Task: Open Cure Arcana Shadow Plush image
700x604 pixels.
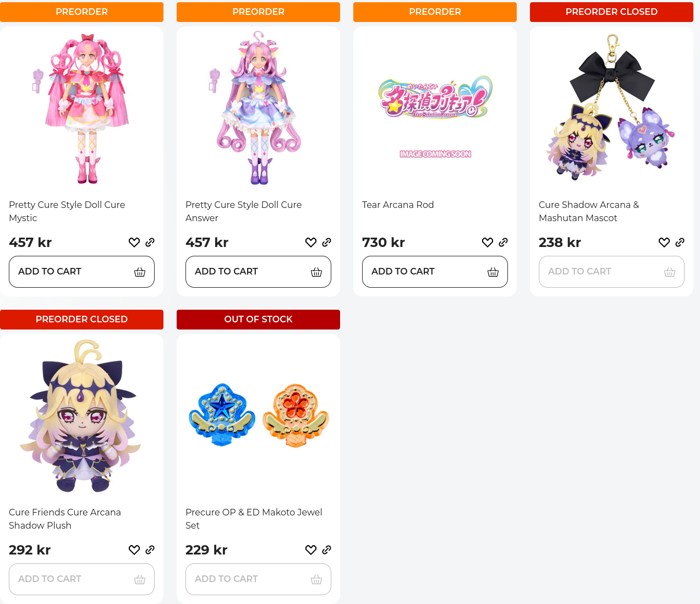Action: coord(81,415)
